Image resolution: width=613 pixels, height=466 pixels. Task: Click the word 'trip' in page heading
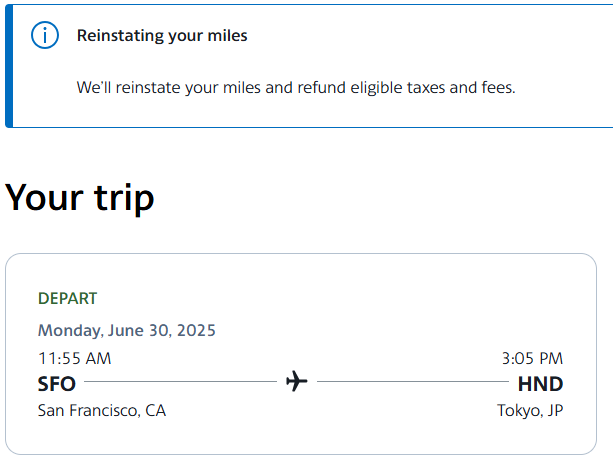point(118,197)
